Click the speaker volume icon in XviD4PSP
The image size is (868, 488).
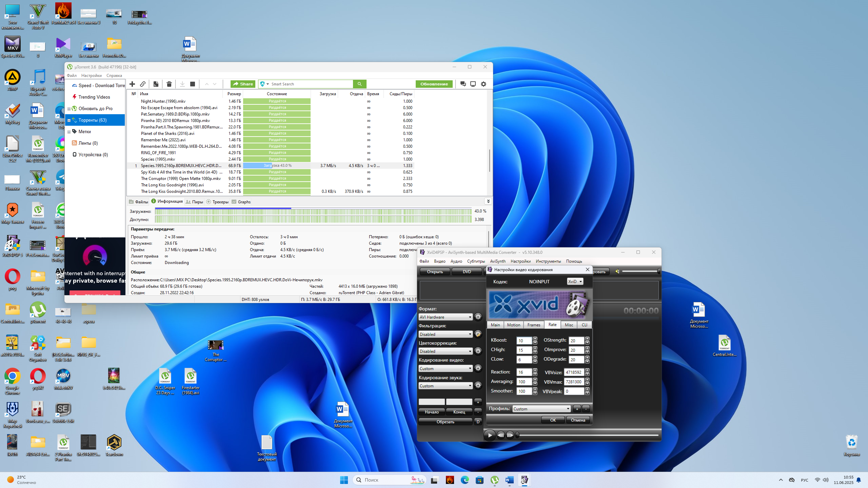[617, 271]
